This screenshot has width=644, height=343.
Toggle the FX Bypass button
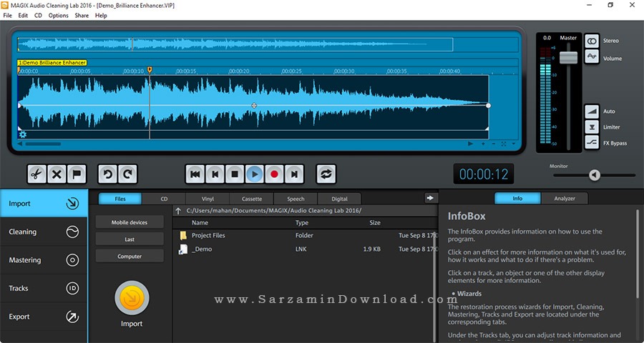point(592,143)
